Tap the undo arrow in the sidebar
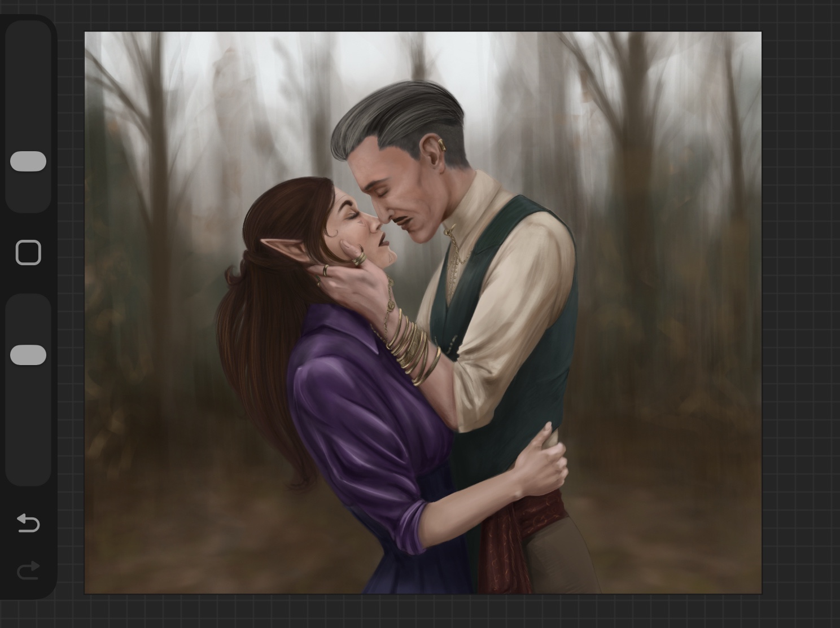This screenshot has height=628, width=840. tap(28, 523)
